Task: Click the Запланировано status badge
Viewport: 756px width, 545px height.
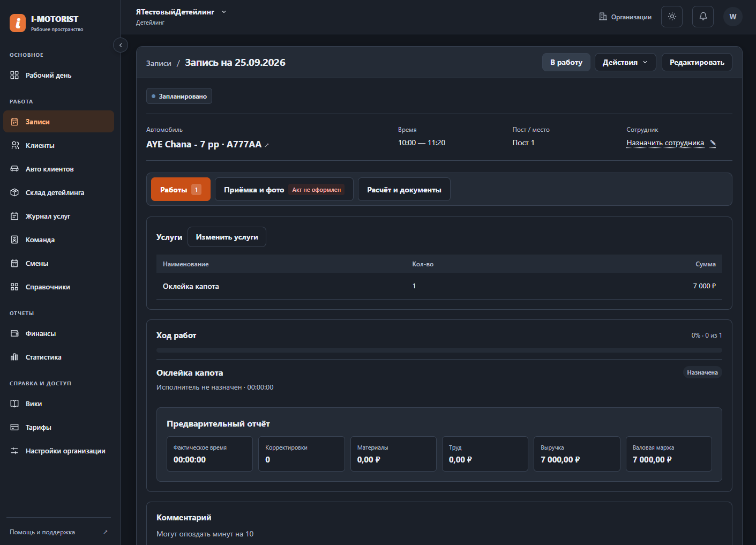Action: point(179,96)
